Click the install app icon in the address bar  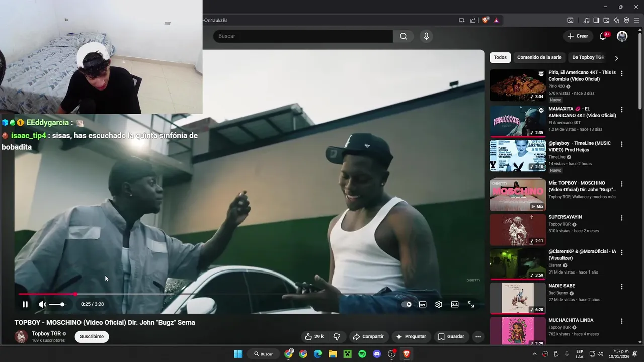pos(461,20)
